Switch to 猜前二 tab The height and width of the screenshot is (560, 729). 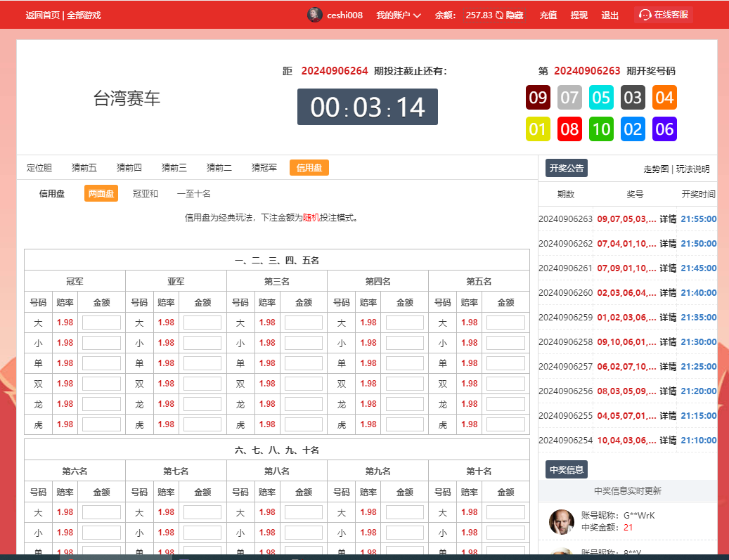(x=219, y=168)
